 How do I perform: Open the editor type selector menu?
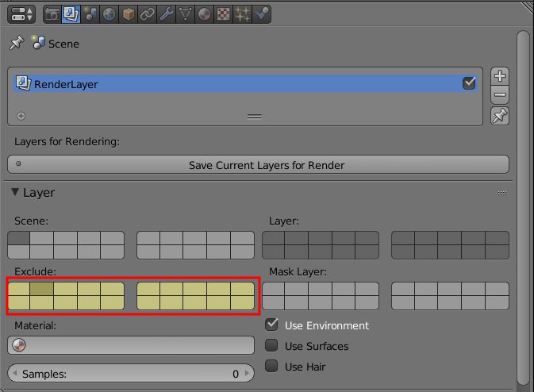point(21,14)
